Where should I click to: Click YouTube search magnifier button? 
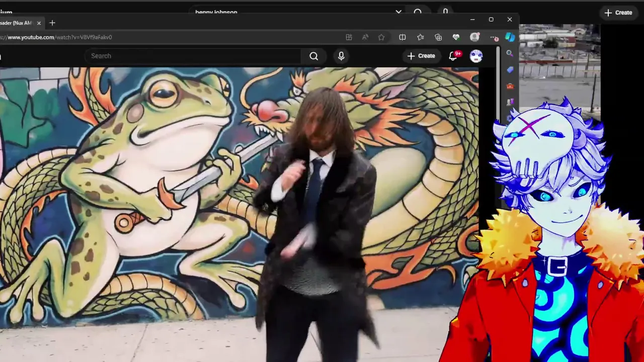point(314,56)
